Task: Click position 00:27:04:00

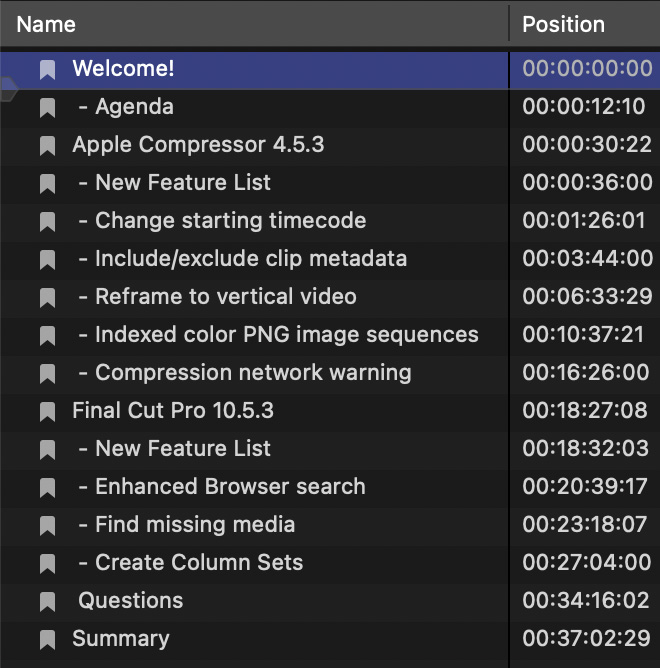Action: (x=587, y=562)
